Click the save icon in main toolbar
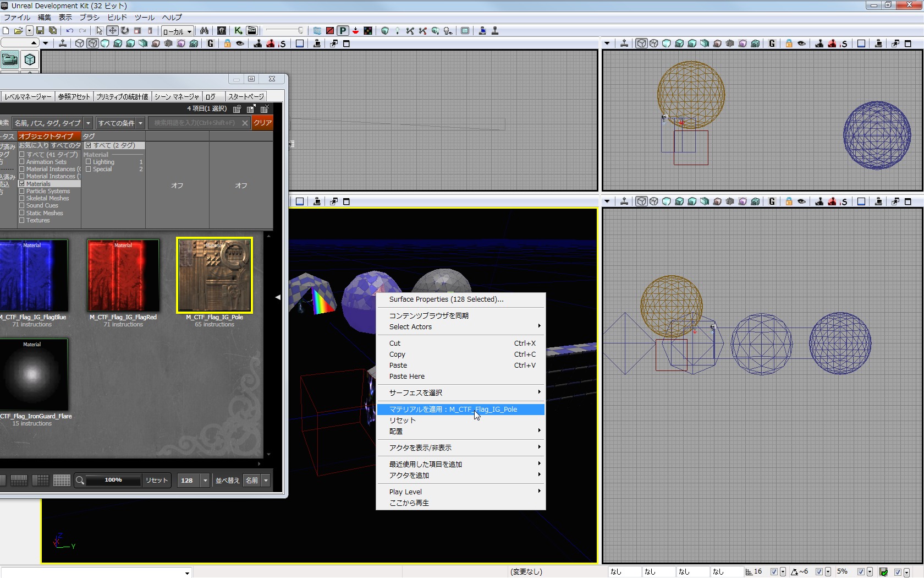Viewport: 924px width, 578px height. click(40, 31)
